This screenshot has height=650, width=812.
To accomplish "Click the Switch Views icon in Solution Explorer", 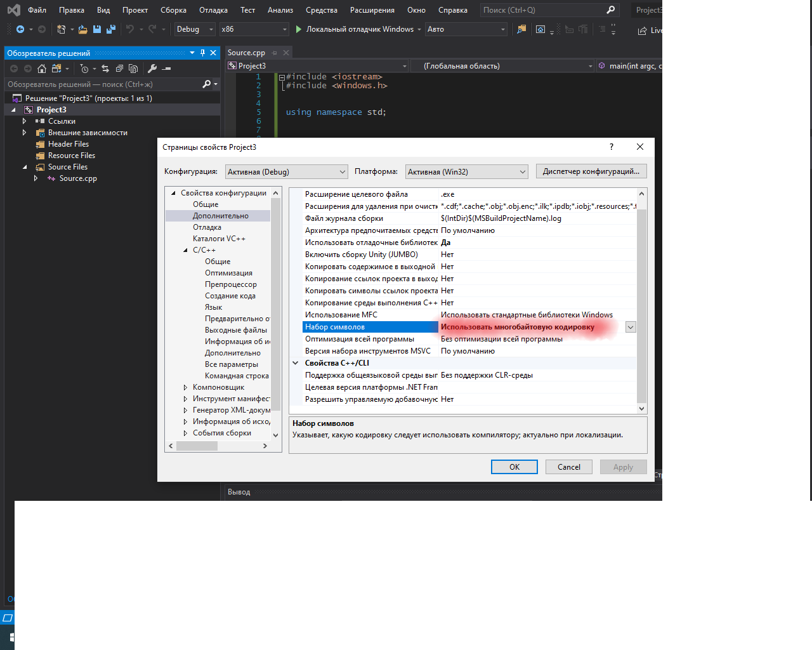I will tap(56, 69).
